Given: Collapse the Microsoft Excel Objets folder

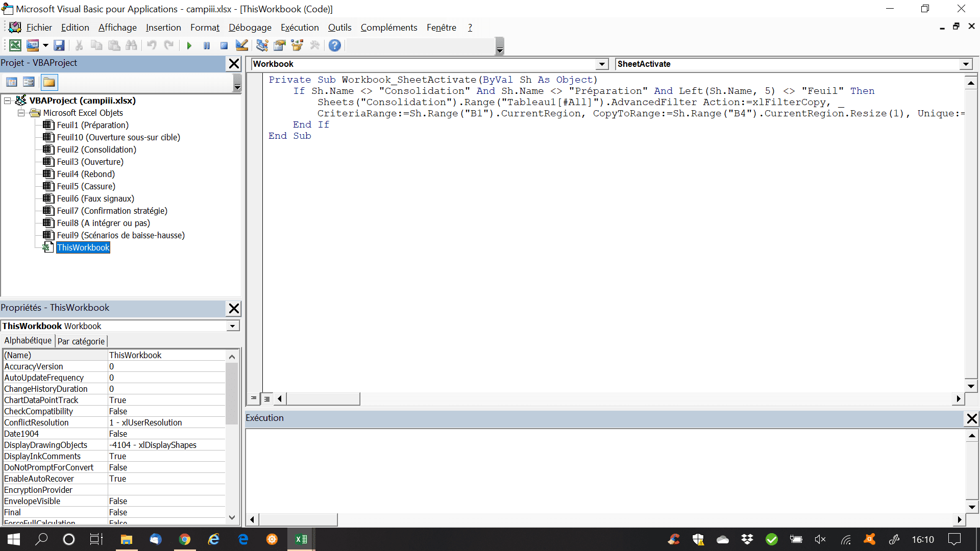Looking at the screenshot, I should [x=21, y=113].
